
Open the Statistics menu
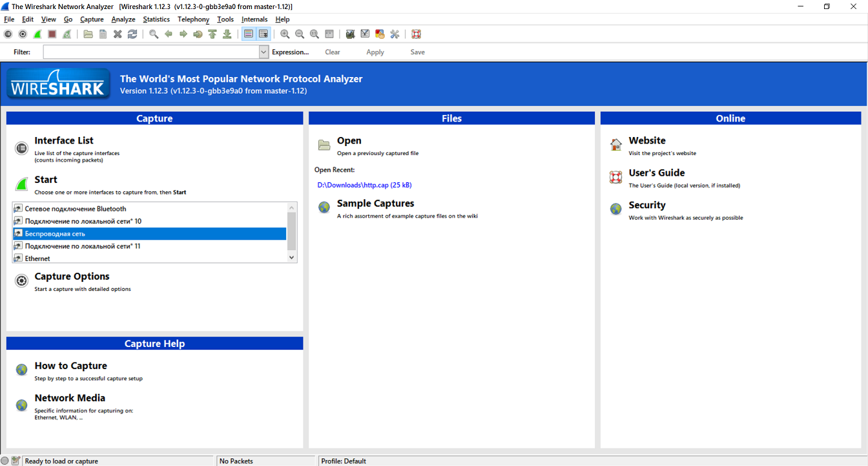coord(156,19)
